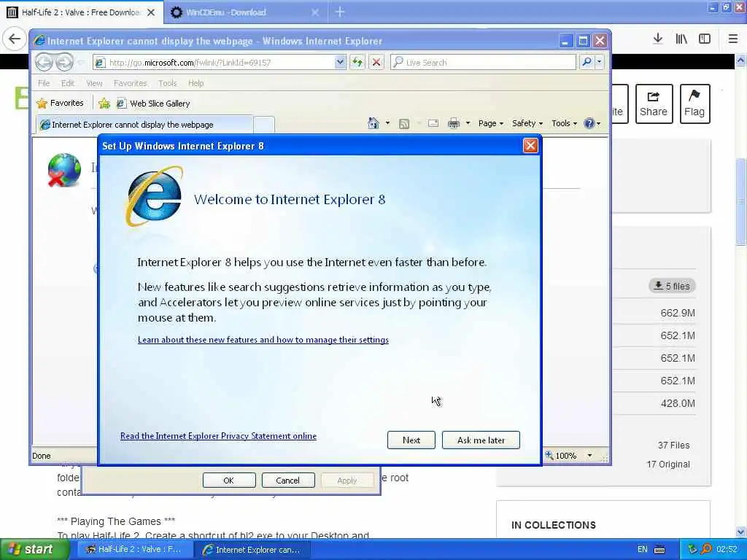The image size is (747, 560).
Task: Click the 100% zoom level button
Action: pos(561,456)
